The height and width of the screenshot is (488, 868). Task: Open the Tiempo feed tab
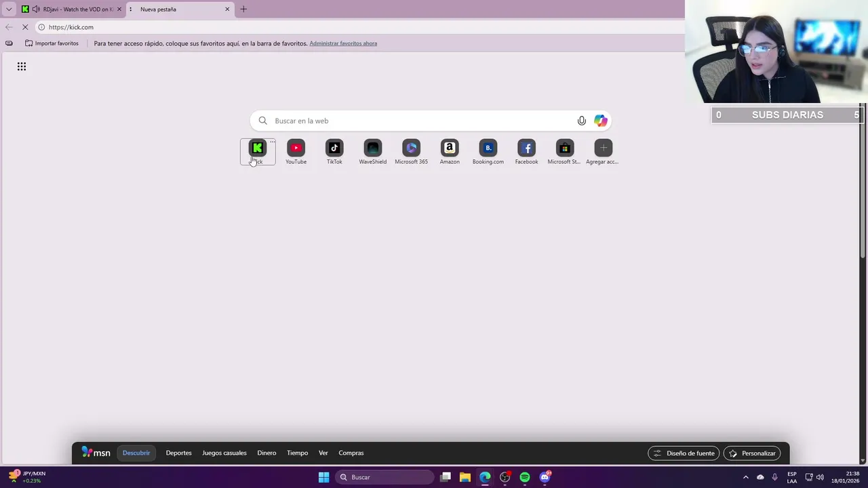click(297, 453)
